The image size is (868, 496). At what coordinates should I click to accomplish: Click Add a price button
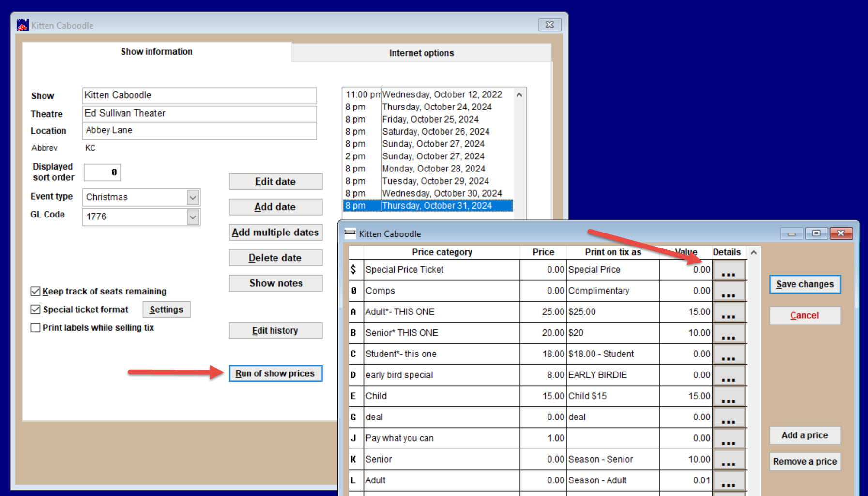(x=805, y=435)
